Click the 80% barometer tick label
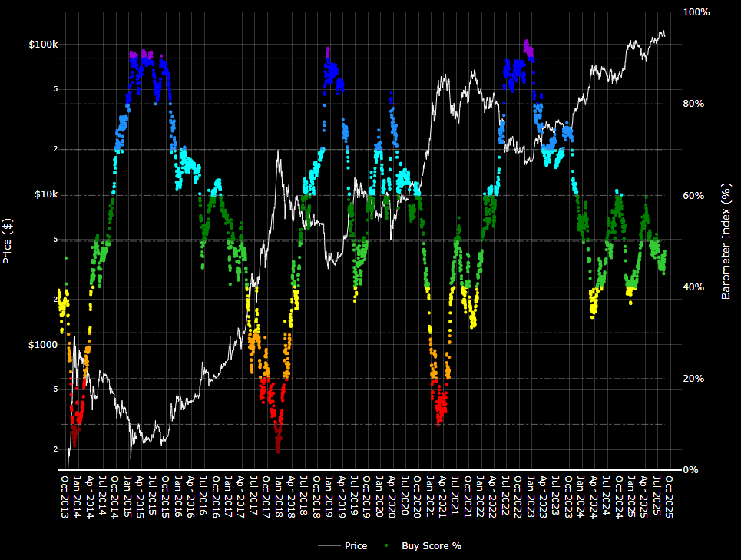The height and width of the screenshot is (560, 741). [693, 104]
